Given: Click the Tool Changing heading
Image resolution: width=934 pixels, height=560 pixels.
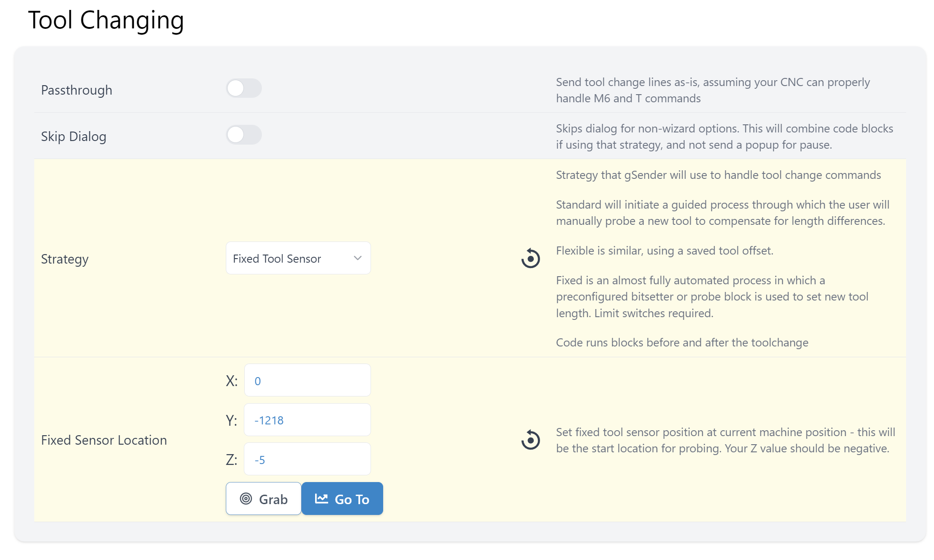Looking at the screenshot, I should [x=106, y=21].
